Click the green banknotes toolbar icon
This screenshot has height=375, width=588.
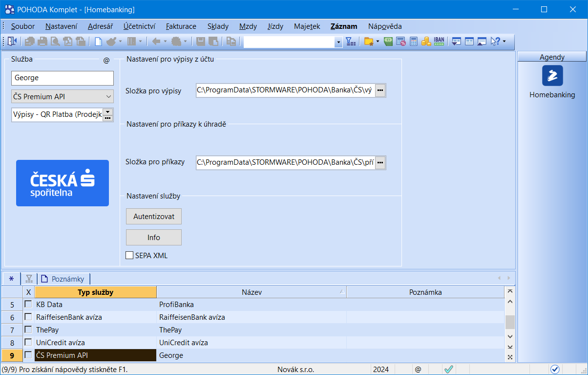point(389,42)
